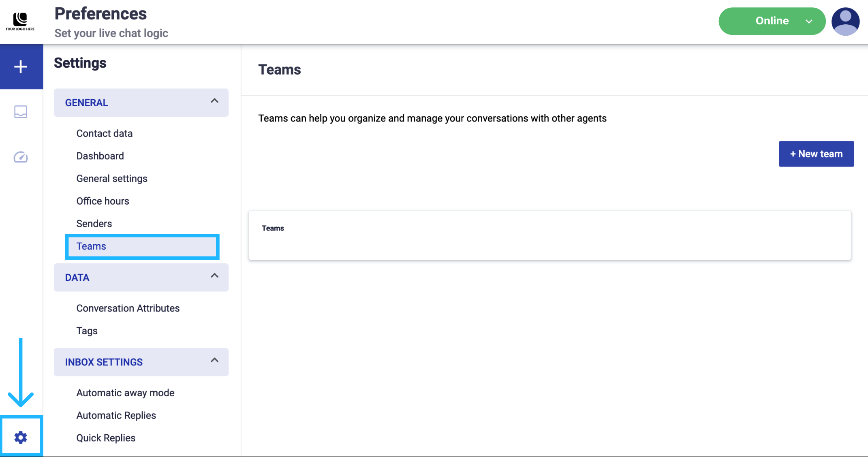
Task: Select Dashboard in settings menu
Action: (x=100, y=156)
